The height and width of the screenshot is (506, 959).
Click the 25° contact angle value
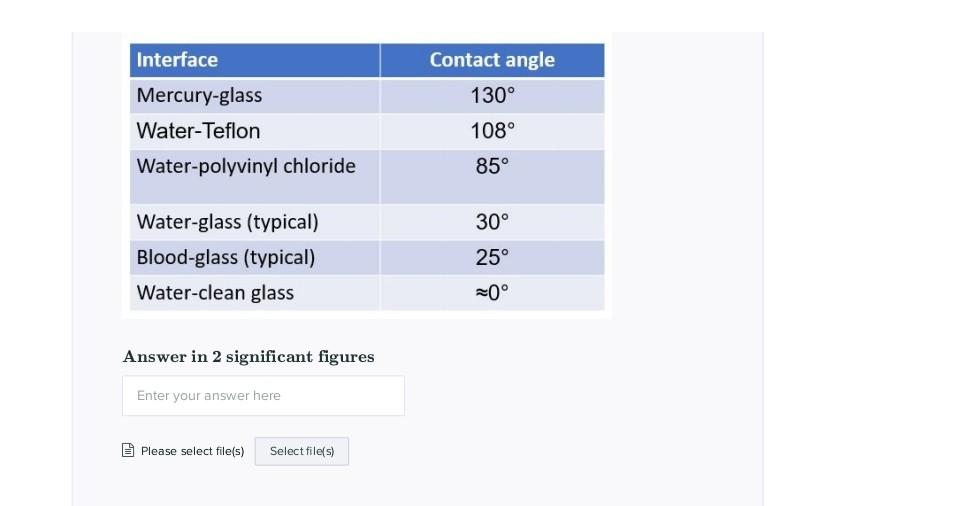492,258
